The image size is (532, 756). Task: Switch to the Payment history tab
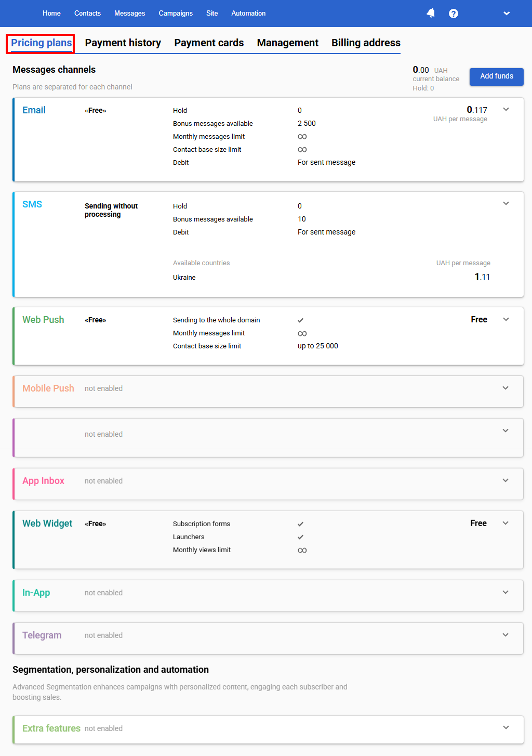tap(123, 43)
